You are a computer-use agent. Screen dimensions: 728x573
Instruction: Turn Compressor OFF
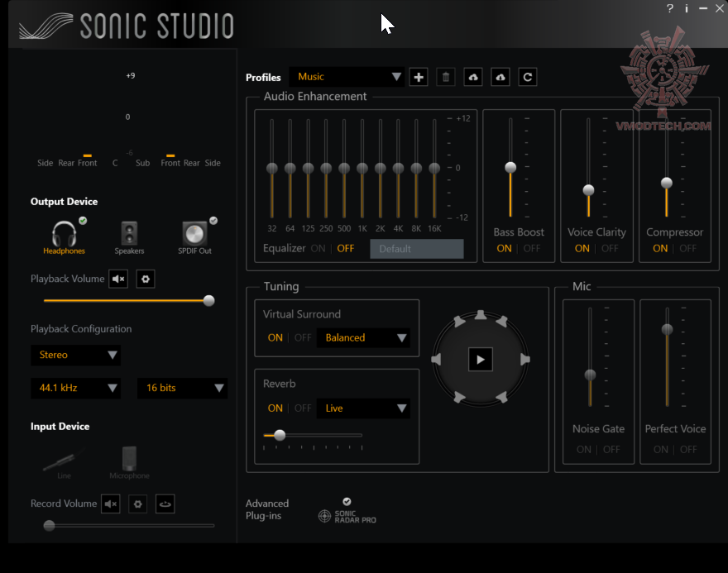click(x=688, y=249)
